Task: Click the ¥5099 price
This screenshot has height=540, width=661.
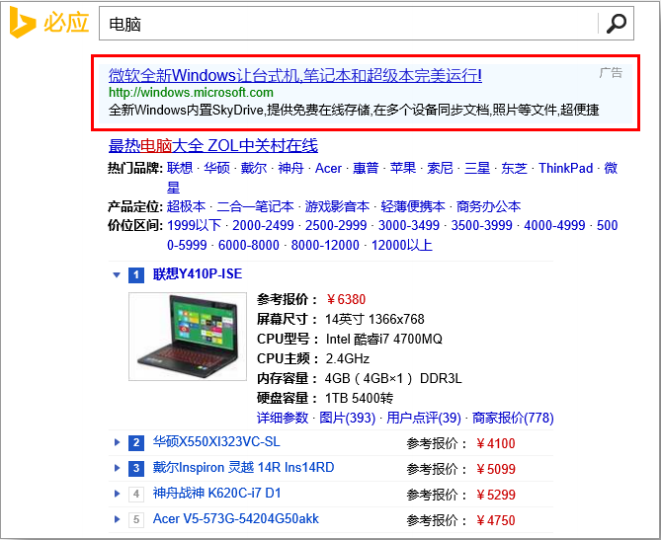Action: point(496,469)
